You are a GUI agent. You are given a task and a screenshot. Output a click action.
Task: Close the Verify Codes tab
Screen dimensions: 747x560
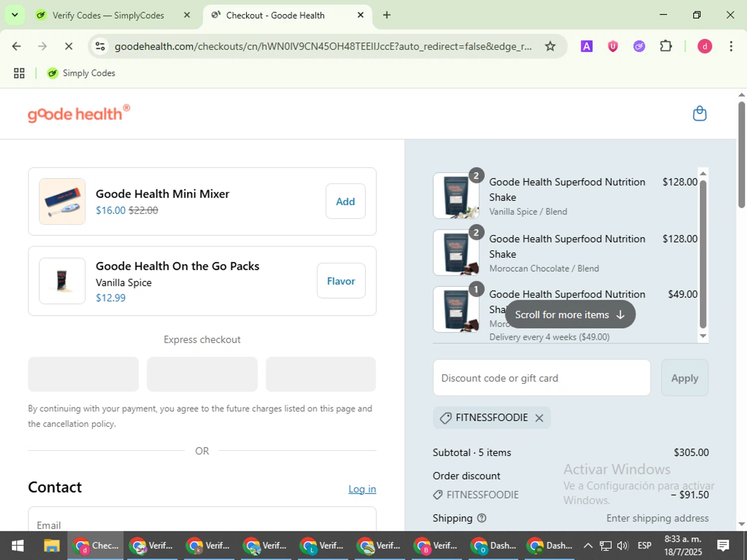pos(187,15)
